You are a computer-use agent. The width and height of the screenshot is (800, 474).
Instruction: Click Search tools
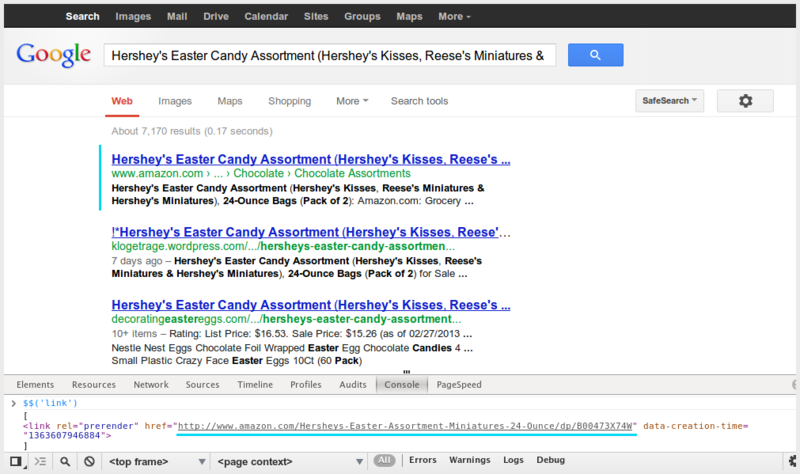(x=419, y=101)
